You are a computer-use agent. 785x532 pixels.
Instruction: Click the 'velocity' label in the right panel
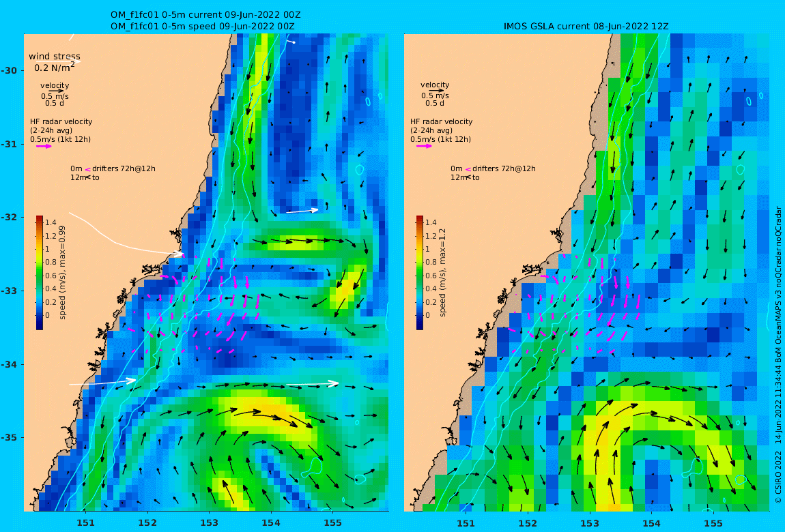pos(435,85)
